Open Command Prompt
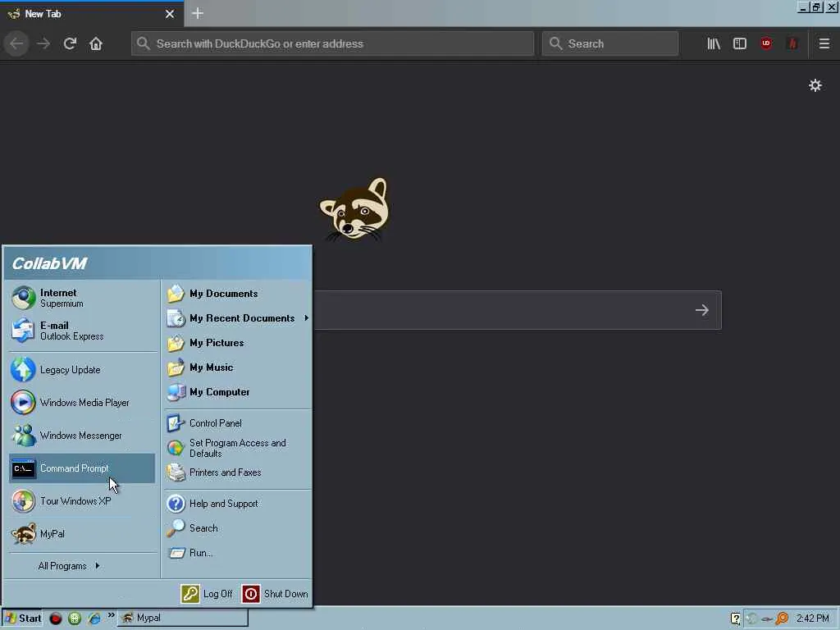 pyautogui.click(x=82, y=468)
